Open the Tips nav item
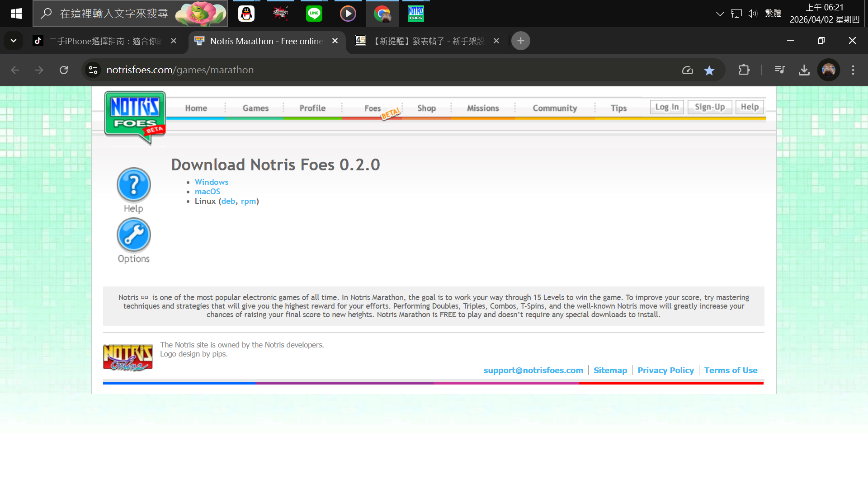This screenshot has height=488, width=868. [x=618, y=108]
